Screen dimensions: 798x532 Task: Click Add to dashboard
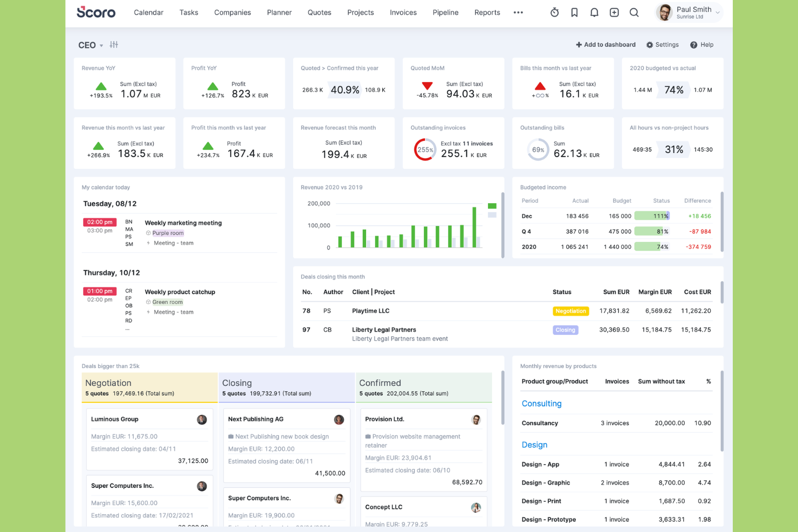click(606, 45)
